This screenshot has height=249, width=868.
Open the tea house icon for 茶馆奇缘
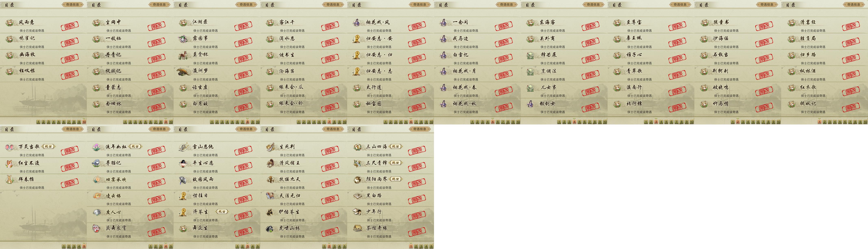pyautogui.click(x=357, y=229)
